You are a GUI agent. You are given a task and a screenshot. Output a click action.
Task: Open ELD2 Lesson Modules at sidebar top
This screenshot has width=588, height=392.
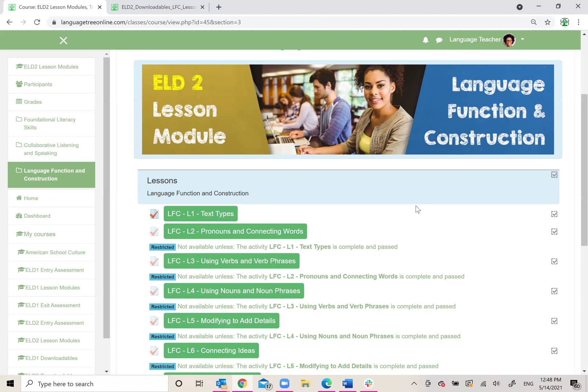pyautogui.click(x=51, y=67)
